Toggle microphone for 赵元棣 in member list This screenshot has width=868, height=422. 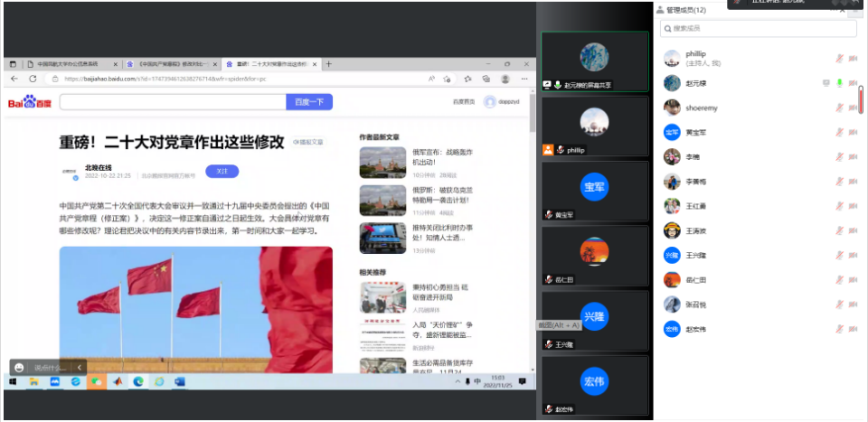[x=839, y=83]
